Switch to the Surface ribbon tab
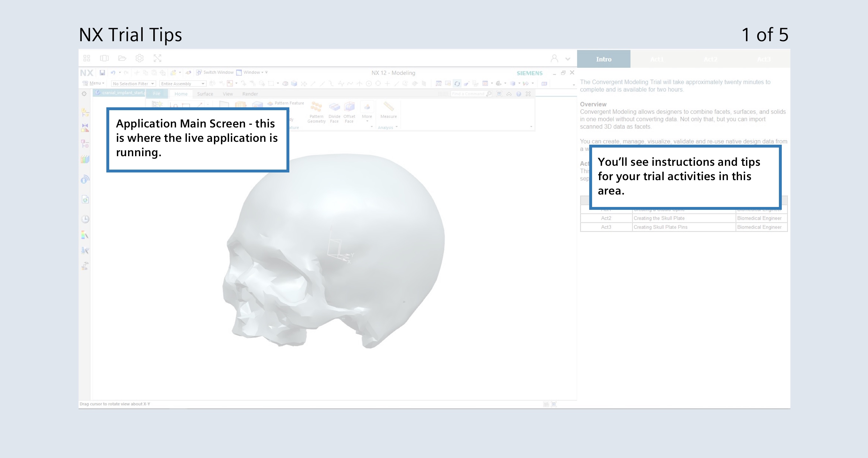Screen dimensions: 868x458 205,94
